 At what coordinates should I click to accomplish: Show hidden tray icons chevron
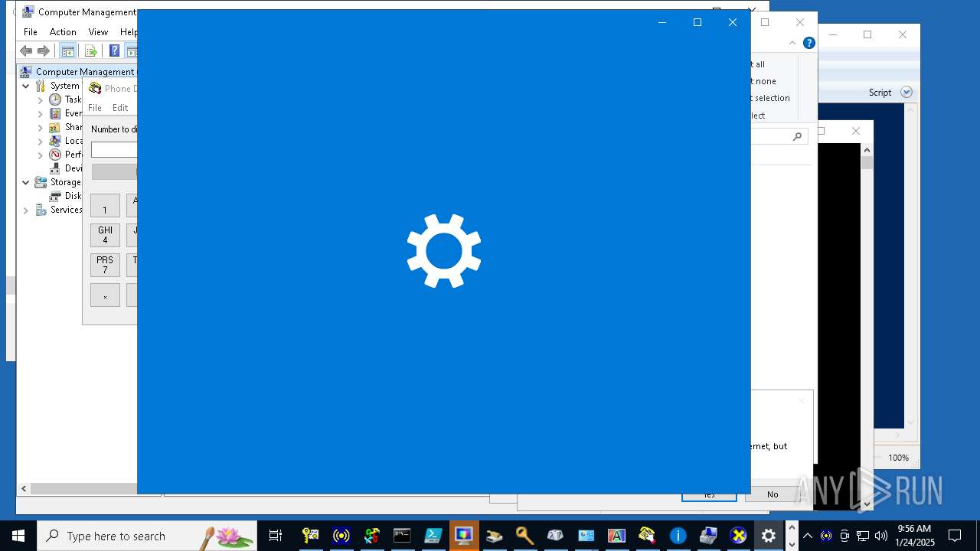807,536
